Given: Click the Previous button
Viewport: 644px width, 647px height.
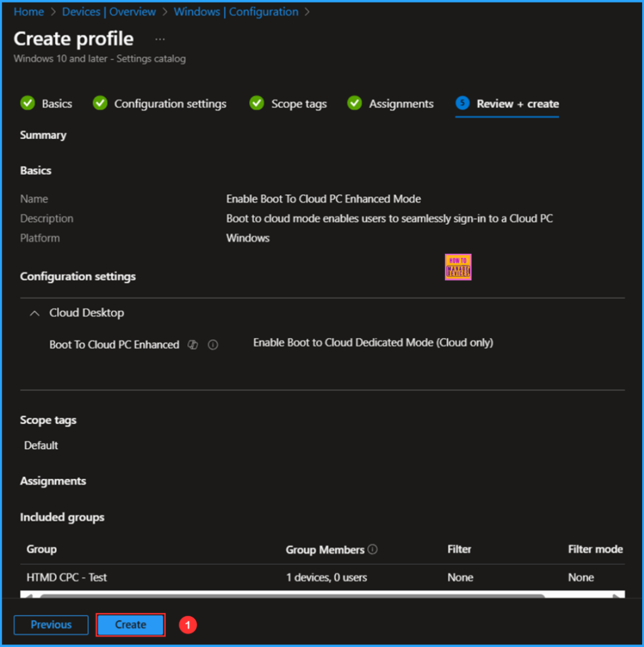Looking at the screenshot, I should tap(51, 624).
